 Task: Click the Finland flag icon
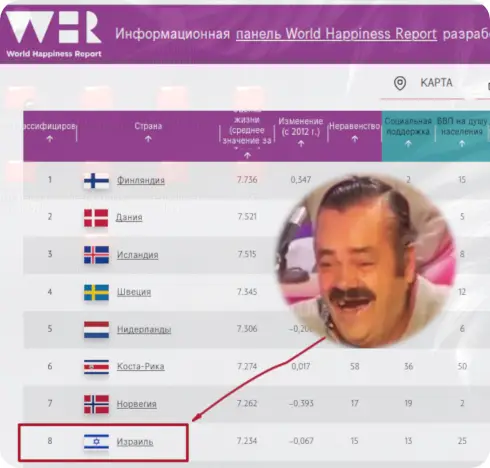pyautogui.click(x=96, y=181)
